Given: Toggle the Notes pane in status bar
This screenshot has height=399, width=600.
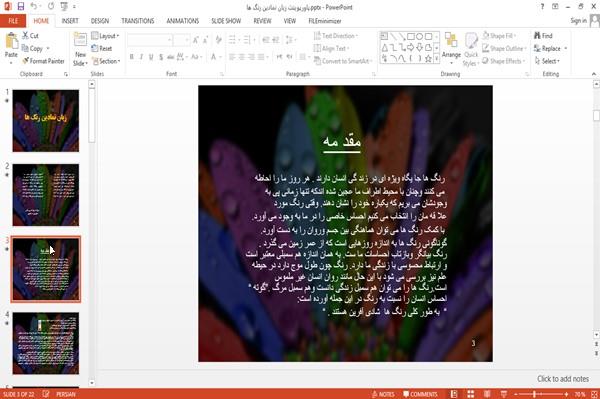Looking at the screenshot, I should point(383,394).
